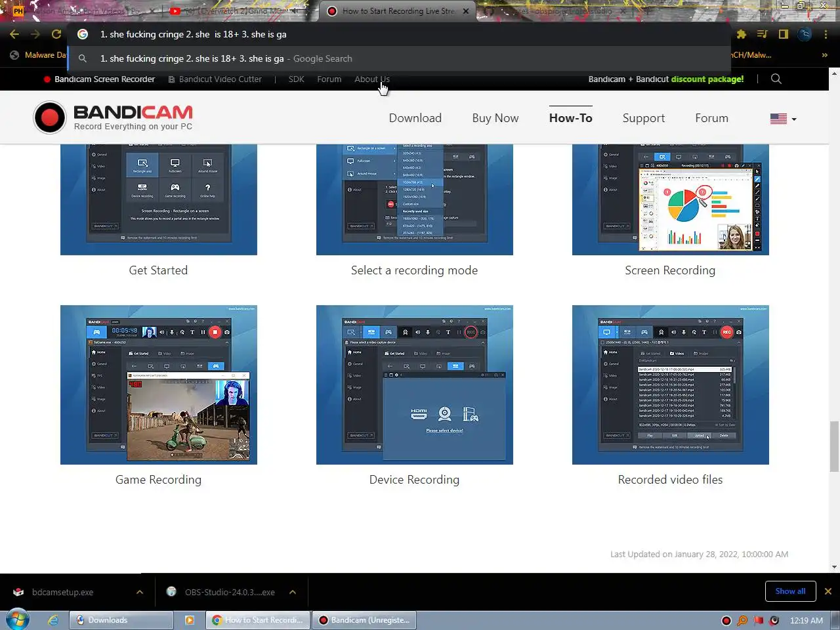Click the Show all downloads button
840x630 pixels.
[x=790, y=591]
